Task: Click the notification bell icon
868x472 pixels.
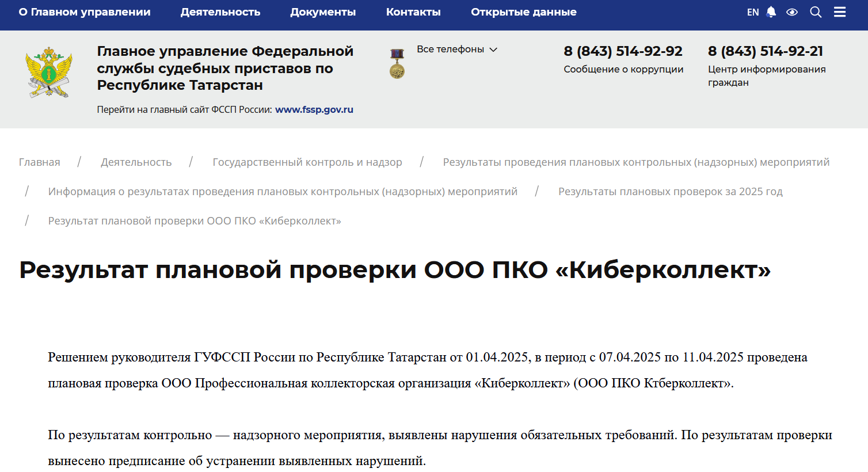Action: (771, 12)
